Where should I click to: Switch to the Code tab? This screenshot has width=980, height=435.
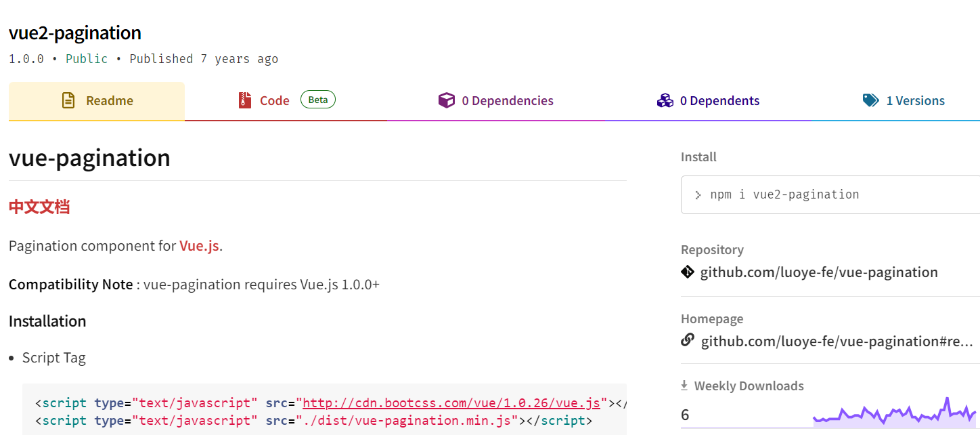[x=274, y=100]
